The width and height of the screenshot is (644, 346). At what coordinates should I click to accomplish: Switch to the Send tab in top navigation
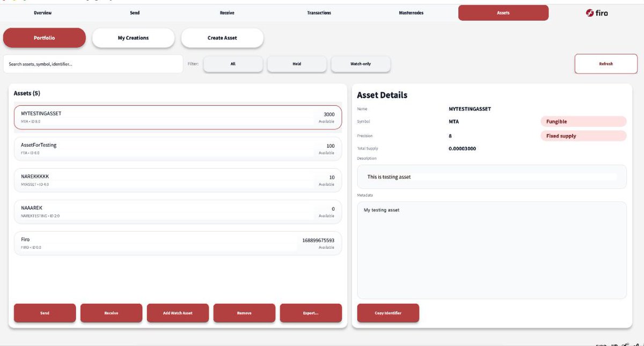(135, 13)
